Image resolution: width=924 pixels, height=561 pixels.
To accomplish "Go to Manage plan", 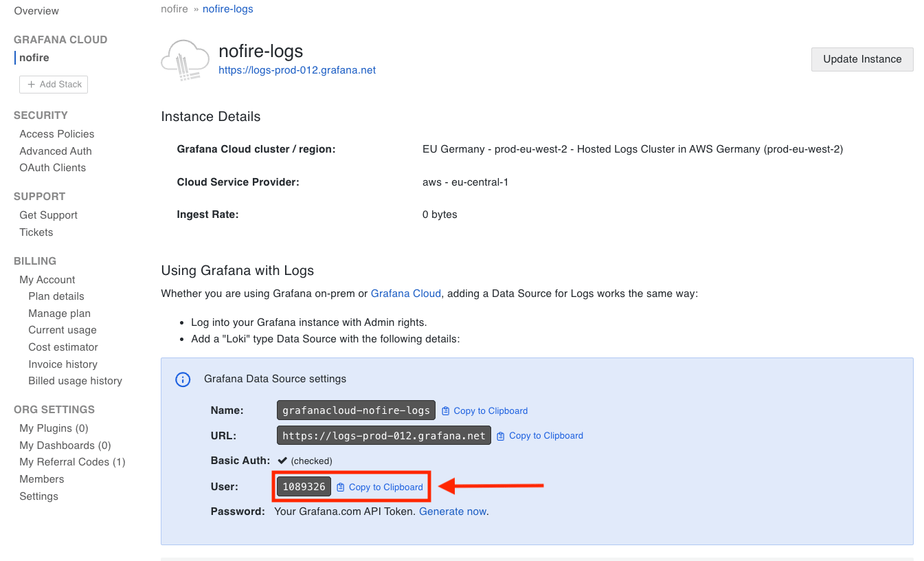I will 60,313.
